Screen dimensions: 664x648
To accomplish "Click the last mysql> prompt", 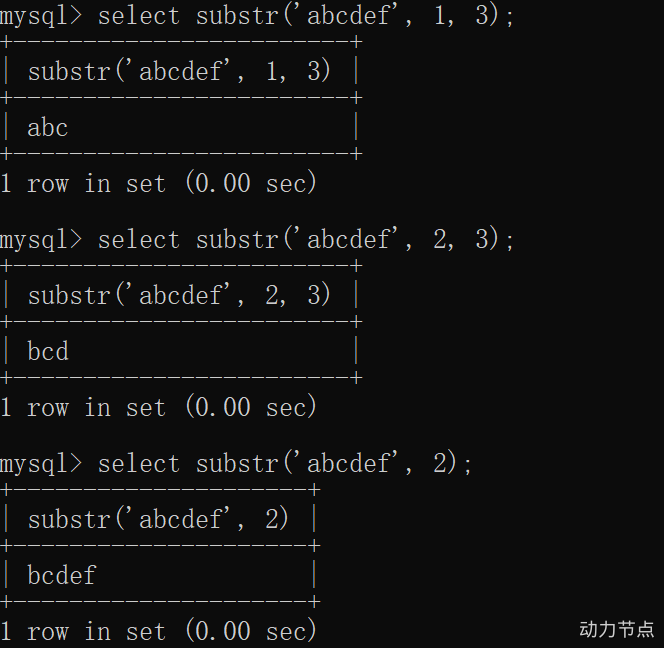I will (41, 465).
